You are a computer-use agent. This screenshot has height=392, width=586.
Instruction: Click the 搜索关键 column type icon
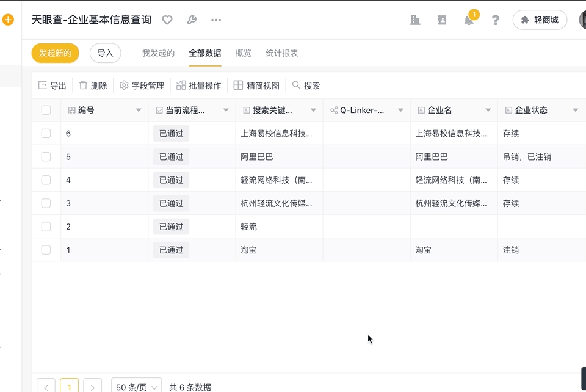coord(247,111)
